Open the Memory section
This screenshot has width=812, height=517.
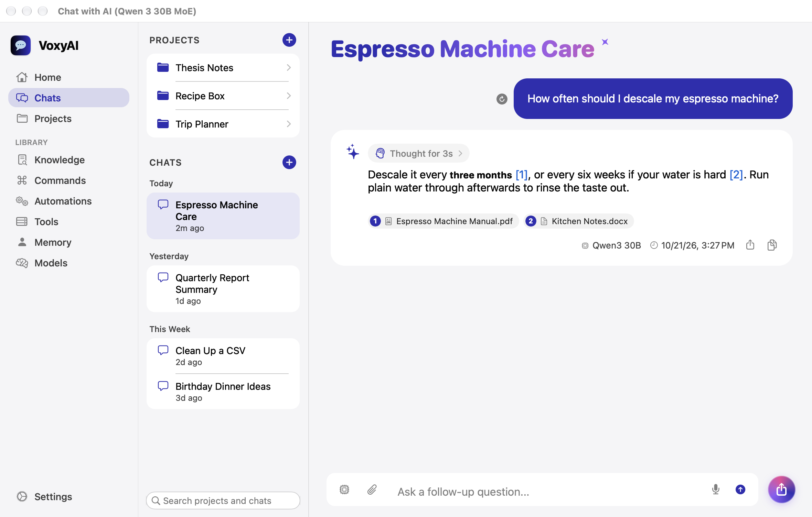pyautogui.click(x=69, y=242)
